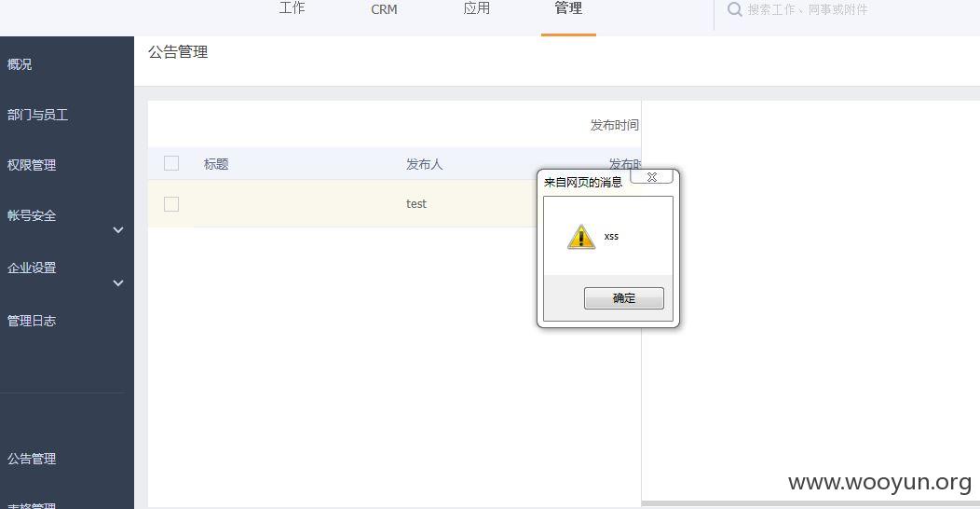
Task: Switch to the 工作 tab
Action: 292,8
